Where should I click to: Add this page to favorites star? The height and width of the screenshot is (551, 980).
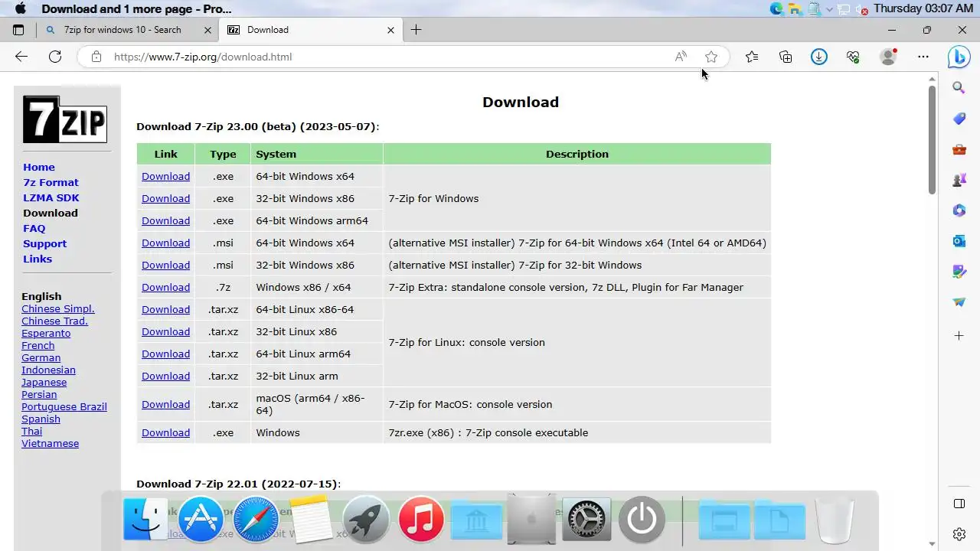[711, 57]
